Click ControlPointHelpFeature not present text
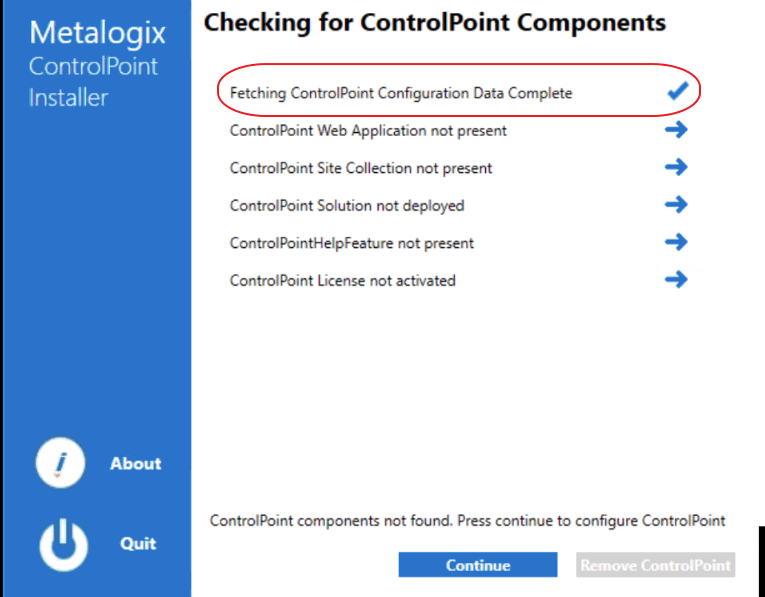Image resolution: width=765 pixels, height=597 pixels. tap(352, 243)
